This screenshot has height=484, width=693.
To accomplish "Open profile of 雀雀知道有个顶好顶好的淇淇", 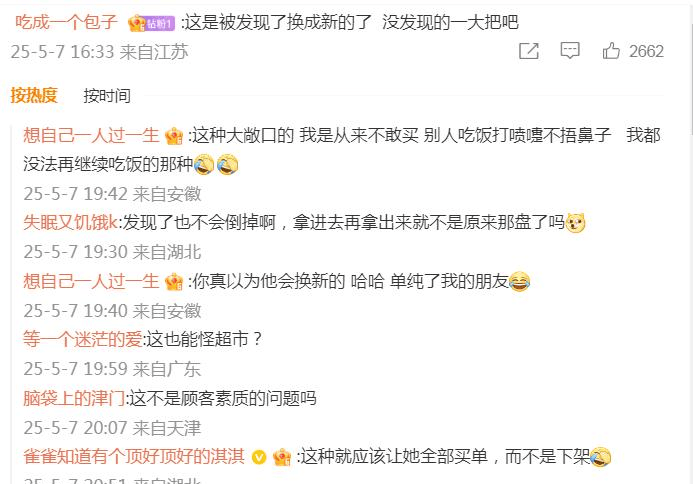I will (x=134, y=457).
